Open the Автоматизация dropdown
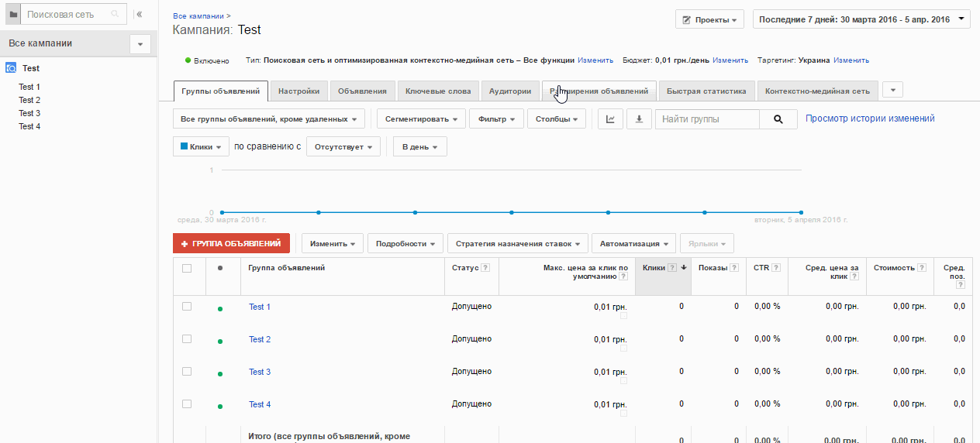 634,243
